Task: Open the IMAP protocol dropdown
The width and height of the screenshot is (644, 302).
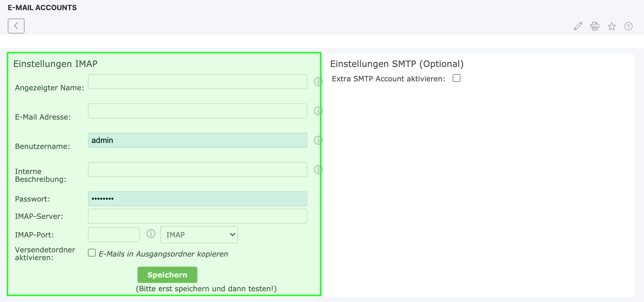Action: 199,235
